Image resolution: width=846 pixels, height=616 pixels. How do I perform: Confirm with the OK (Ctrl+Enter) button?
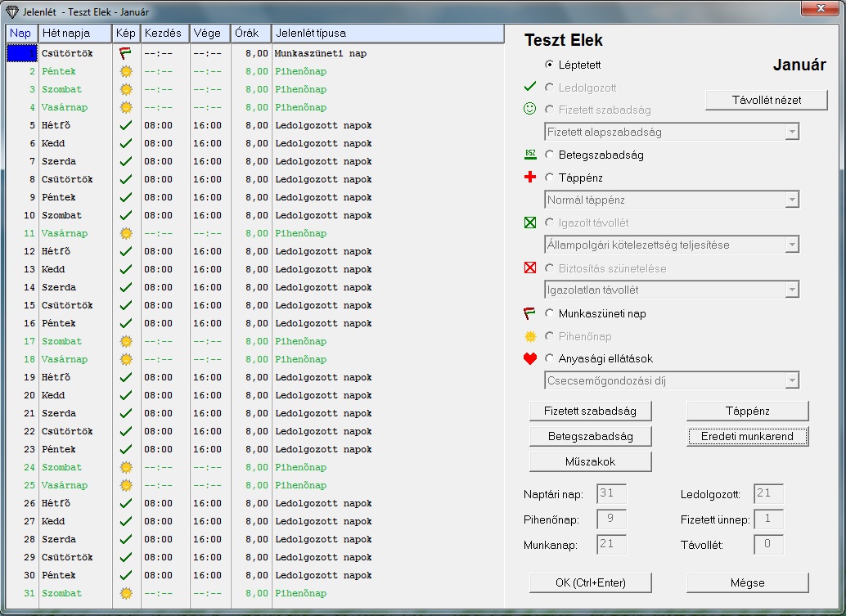point(590,582)
